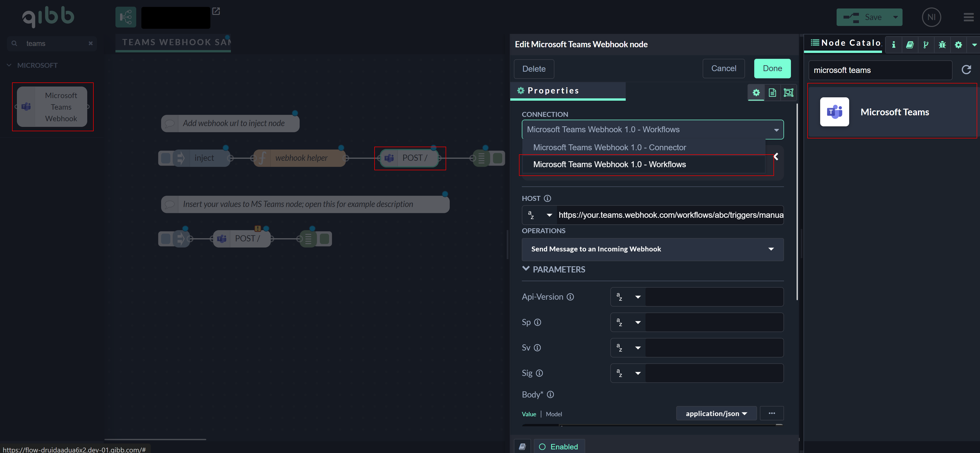Screen dimensions: 980x453
Task: Click the hamburger main menu icon
Action: click(968, 17)
